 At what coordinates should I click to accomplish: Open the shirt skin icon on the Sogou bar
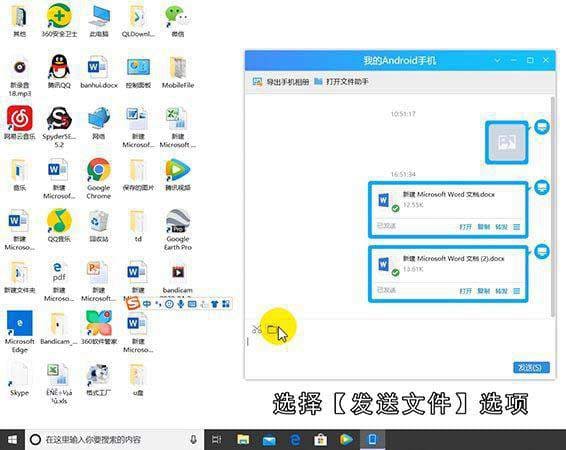tap(215, 304)
